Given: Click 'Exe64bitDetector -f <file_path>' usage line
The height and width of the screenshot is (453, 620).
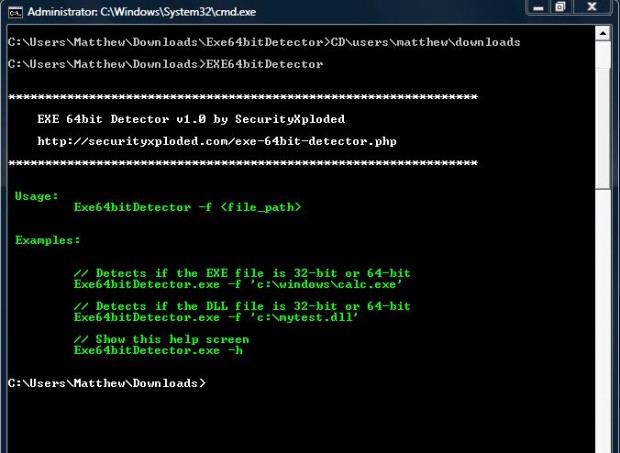Looking at the screenshot, I should (187, 207).
